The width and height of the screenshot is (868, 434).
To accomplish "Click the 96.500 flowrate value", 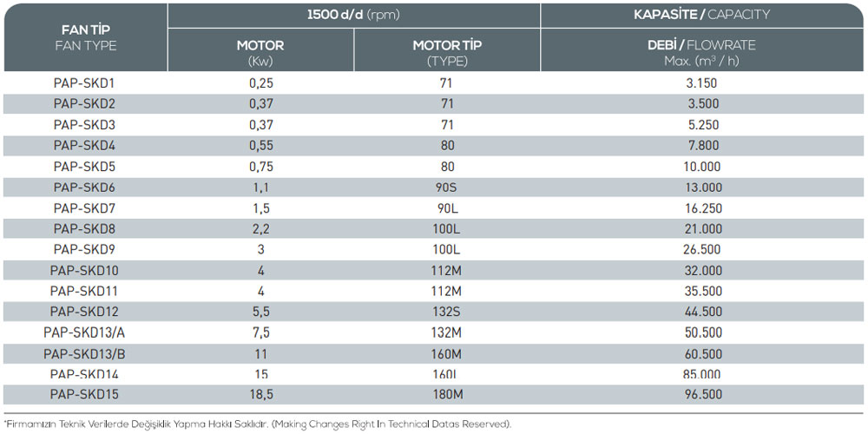I will [x=701, y=395].
